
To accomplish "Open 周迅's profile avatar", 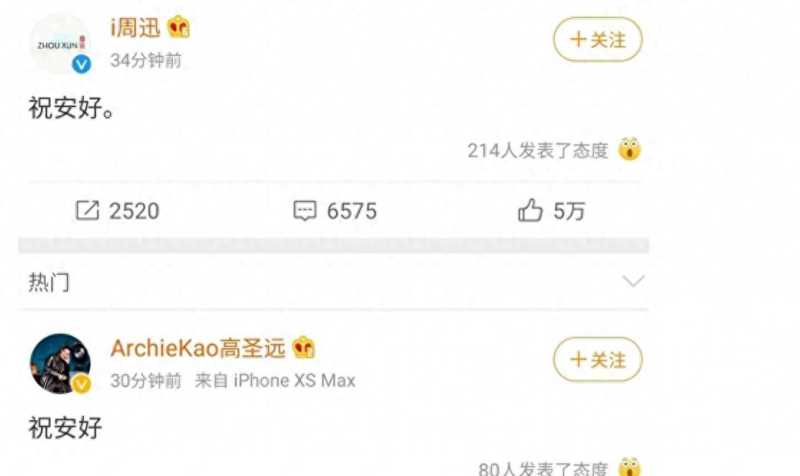I will (x=60, y=44).
